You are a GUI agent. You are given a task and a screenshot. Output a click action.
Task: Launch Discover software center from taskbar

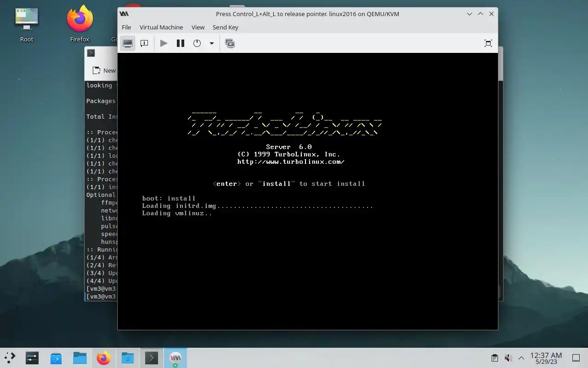point(56,358)
